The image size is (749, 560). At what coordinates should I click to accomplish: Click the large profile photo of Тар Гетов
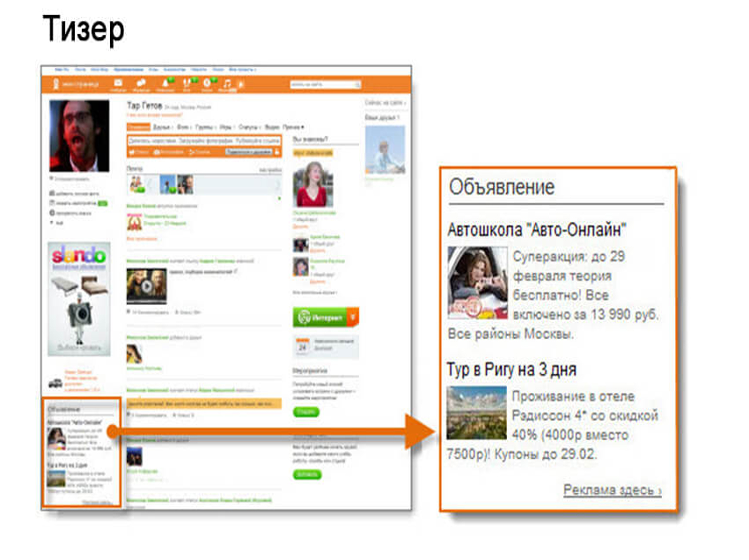tap(79, 135)
